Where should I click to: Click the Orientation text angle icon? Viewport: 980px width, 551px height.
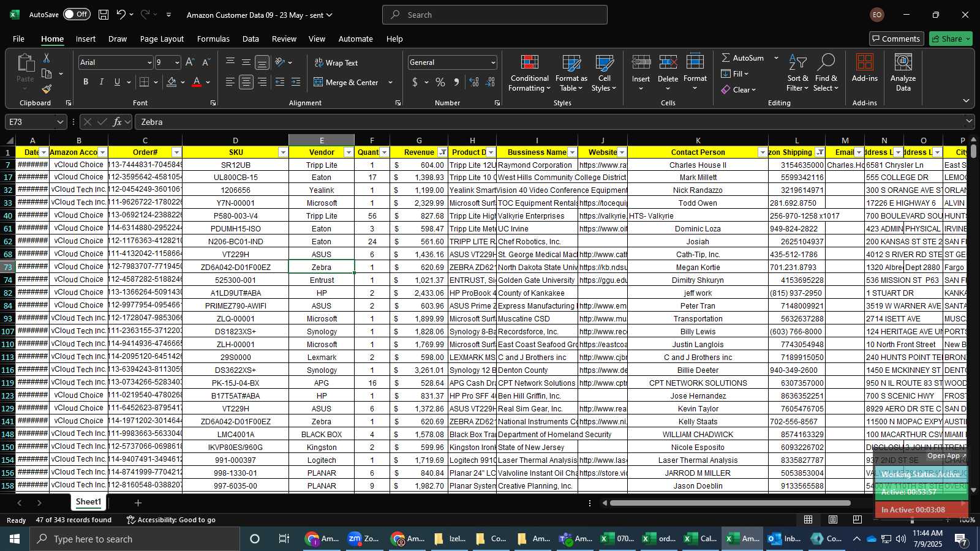tap(279, 62)
